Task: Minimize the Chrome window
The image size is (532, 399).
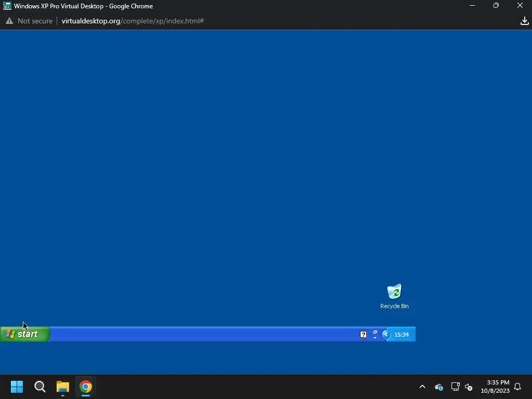Action: tap(472, 6)
